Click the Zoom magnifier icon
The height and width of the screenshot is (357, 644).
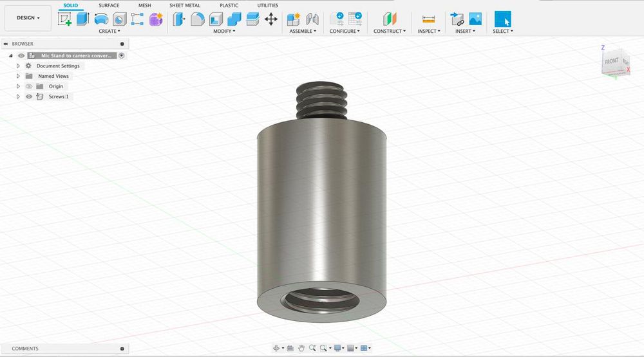312,348
